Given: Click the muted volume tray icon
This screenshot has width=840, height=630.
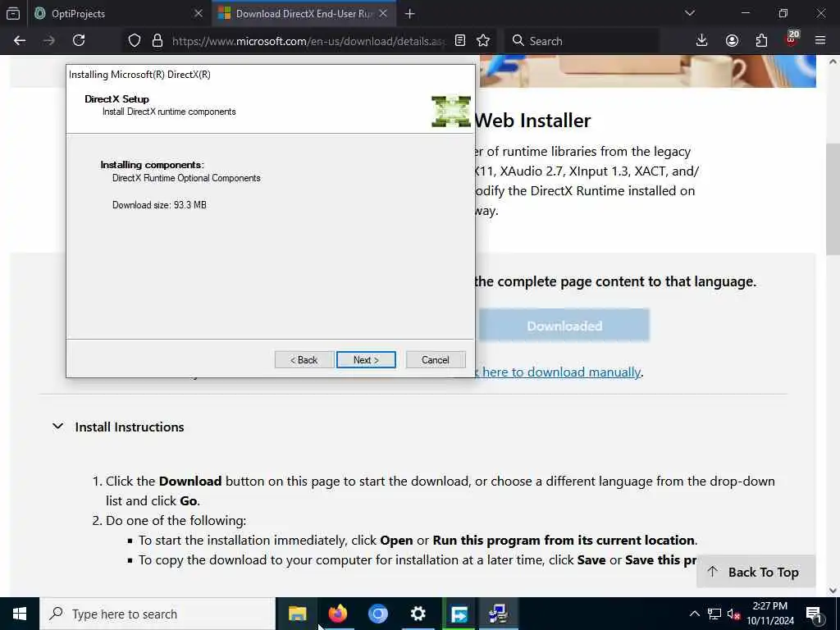Looking at the screenshot, I should (733, 614).
